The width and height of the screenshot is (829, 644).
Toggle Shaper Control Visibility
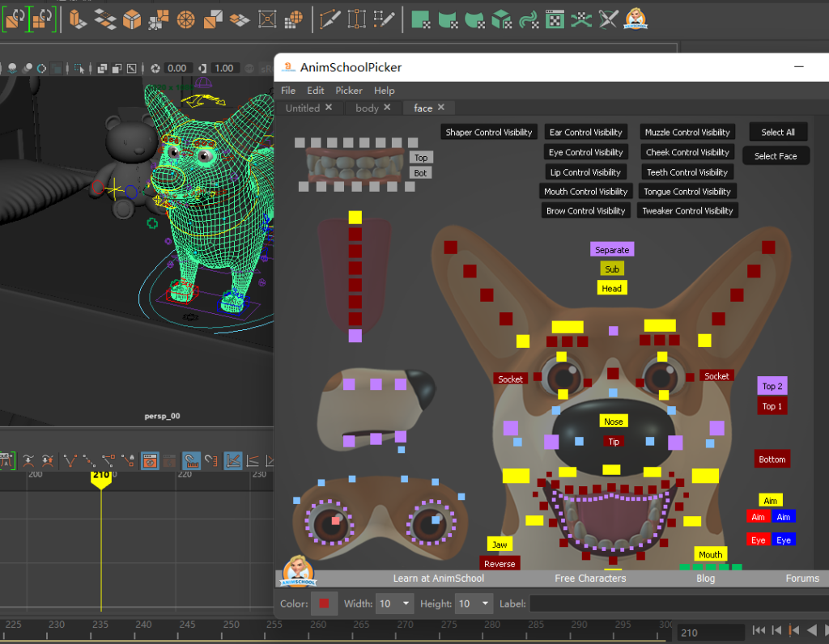click(488, 132)
